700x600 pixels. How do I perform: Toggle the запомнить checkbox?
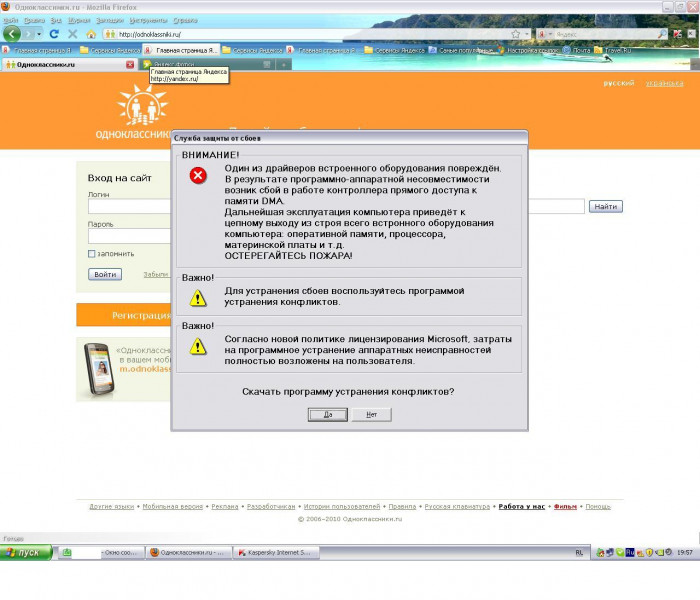pyautogui.click(x=92, y=254)
